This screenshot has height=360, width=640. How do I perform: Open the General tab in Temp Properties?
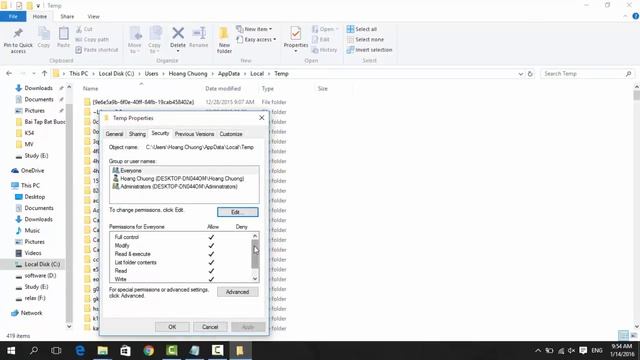coord(114,134)
